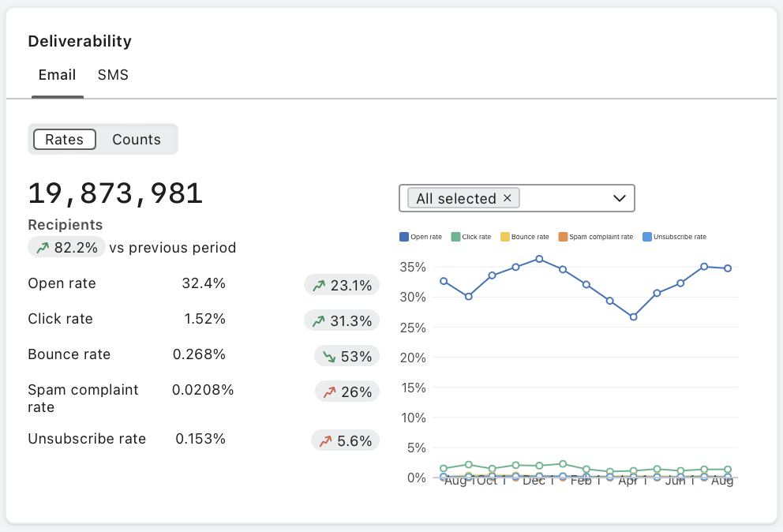Click the Open rate legend color swatch
Screen dimensions: 783x532
[404, 237]
